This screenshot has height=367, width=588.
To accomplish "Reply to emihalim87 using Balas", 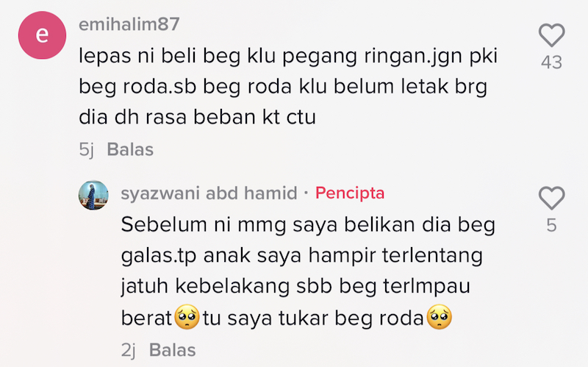I will tap(130, 149).
